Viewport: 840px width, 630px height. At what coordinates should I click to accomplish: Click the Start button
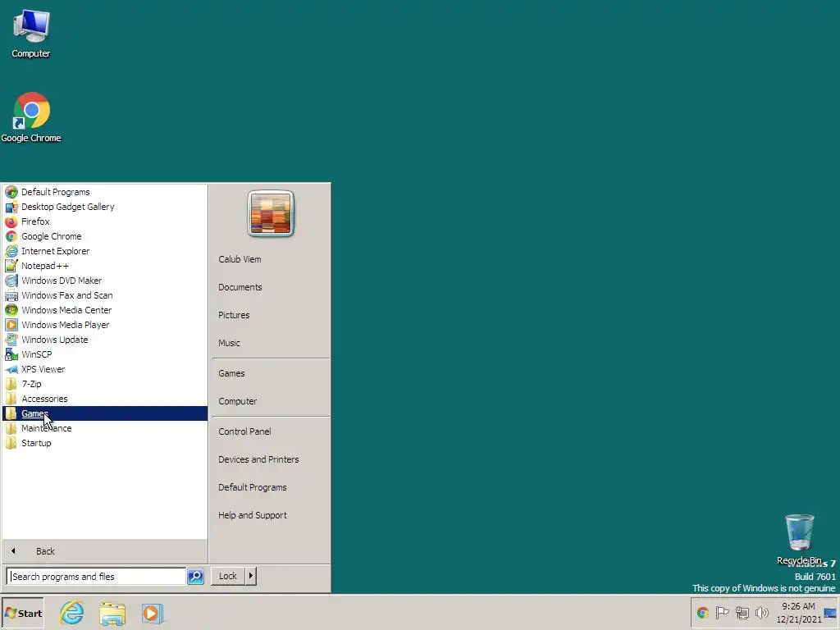(x=22, y=614)
